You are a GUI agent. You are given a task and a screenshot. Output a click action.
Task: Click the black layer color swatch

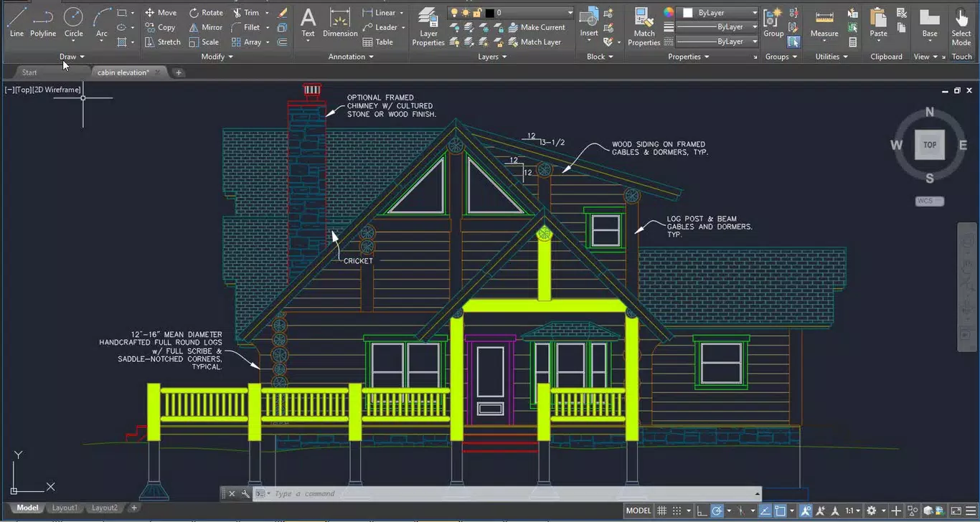489,13
